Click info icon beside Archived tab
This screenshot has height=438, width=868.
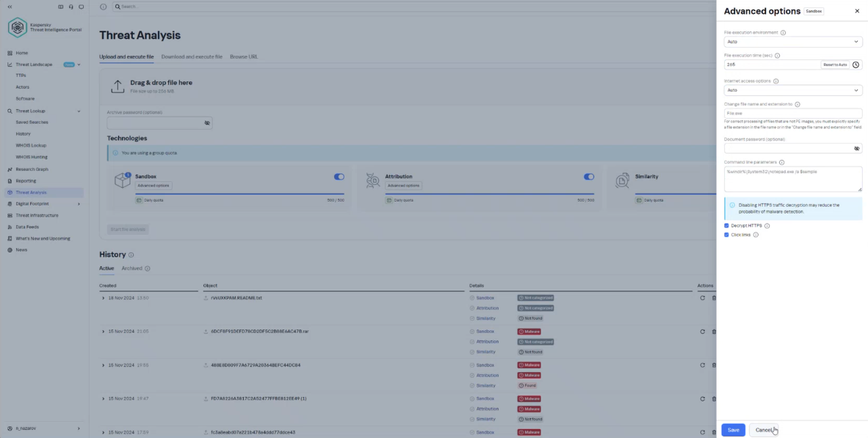tap(148, 269)
